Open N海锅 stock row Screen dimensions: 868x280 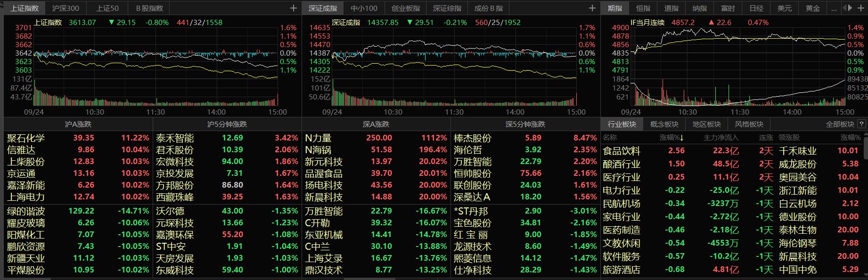(376, 149)
